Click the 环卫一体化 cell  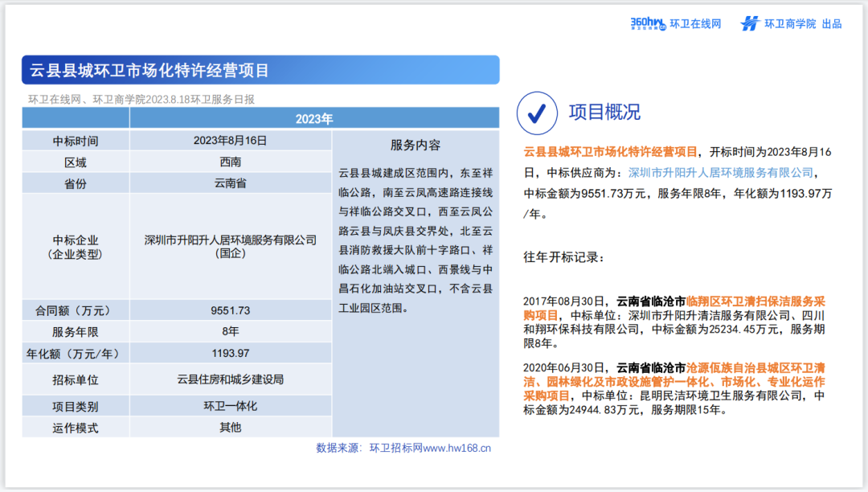tap(231, 406)
